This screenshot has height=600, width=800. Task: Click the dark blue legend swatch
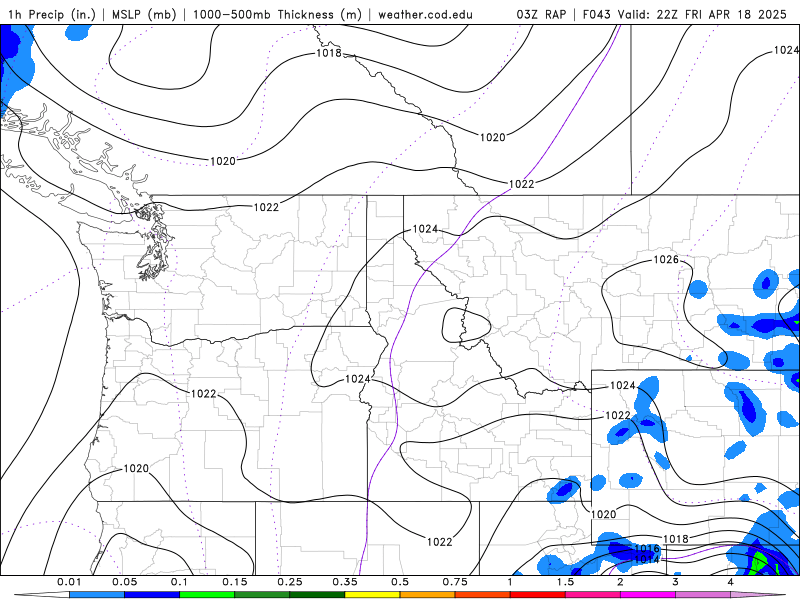tap(152, 595)
